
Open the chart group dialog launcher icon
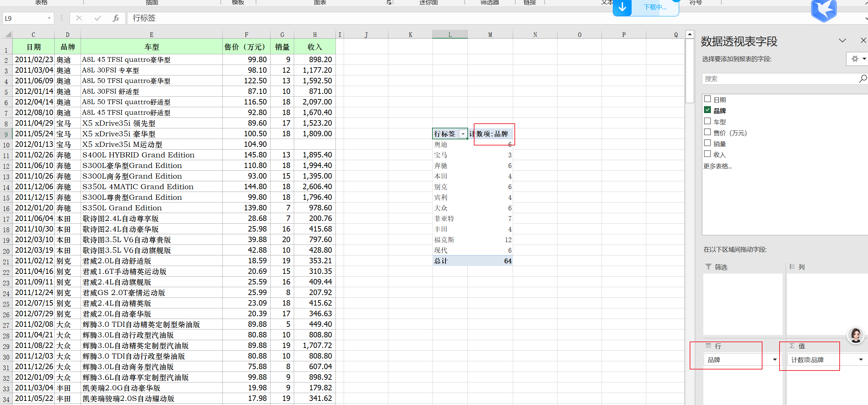coord(389,3)
